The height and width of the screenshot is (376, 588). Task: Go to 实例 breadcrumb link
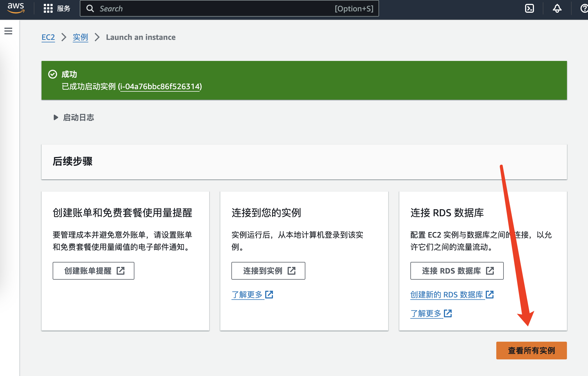80,37
